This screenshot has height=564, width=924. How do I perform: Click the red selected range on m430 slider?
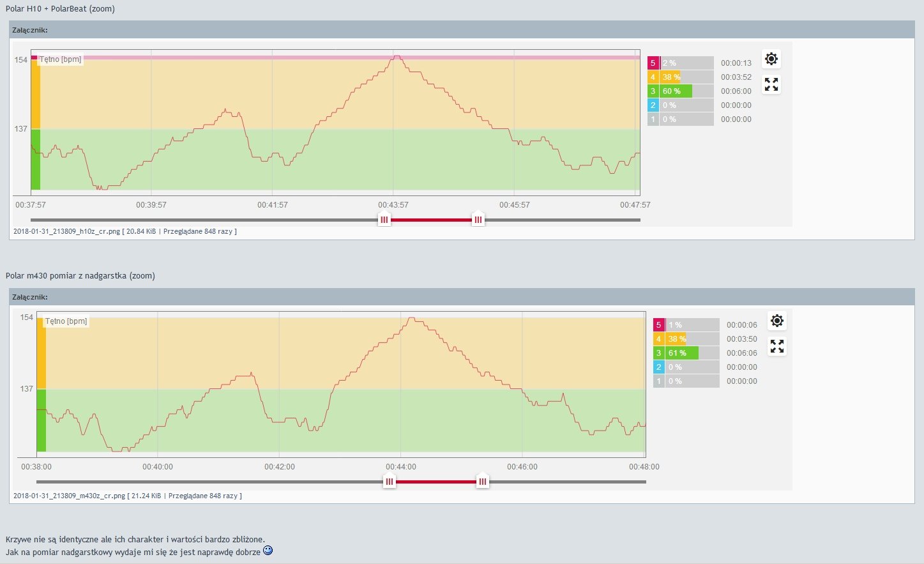coord(435,482)
